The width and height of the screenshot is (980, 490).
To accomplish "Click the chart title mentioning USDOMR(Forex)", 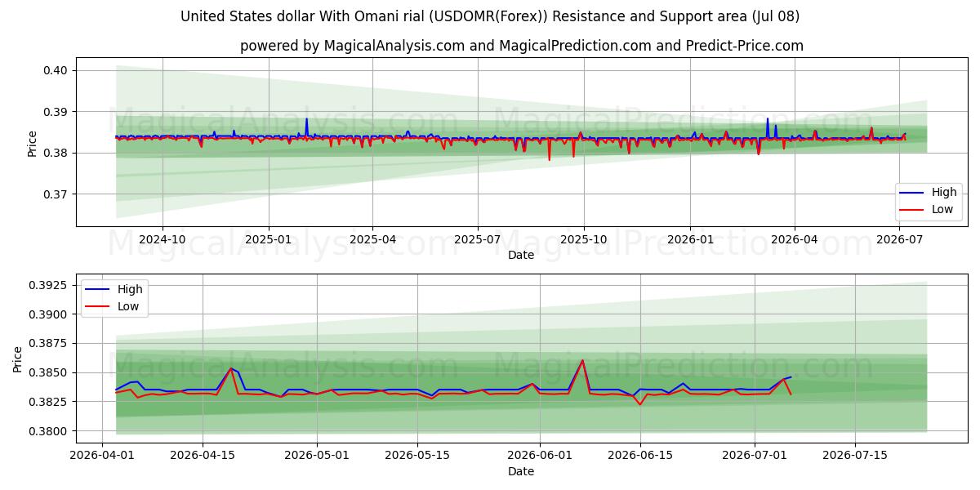I will point(490,16).
